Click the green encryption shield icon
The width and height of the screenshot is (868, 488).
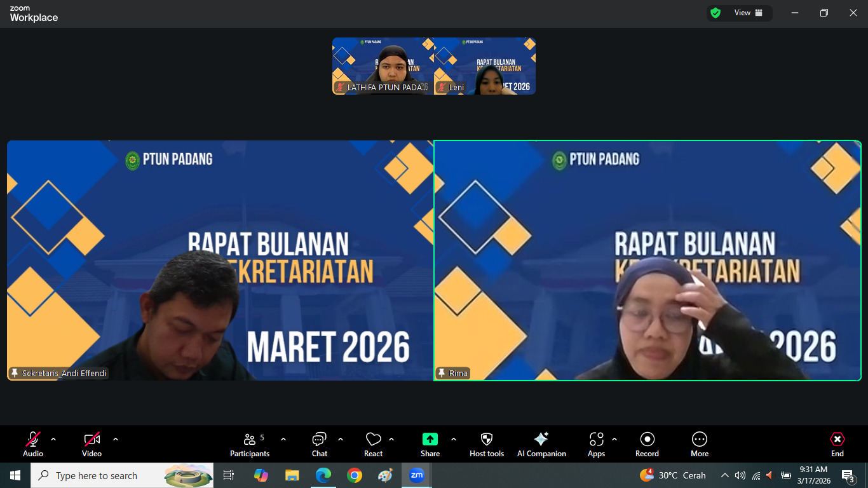pyautogui.click(x=715, y=13)
